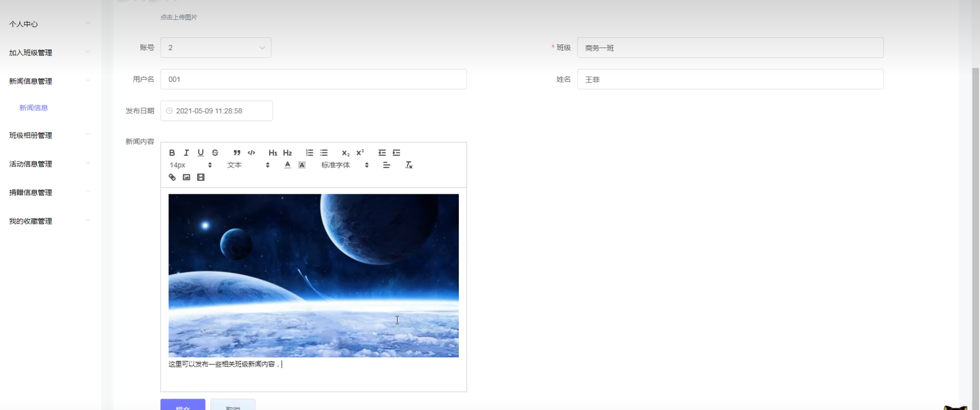Place cursor after the news content text
Screen dimensions: 980x410
[x=281, y=364]
